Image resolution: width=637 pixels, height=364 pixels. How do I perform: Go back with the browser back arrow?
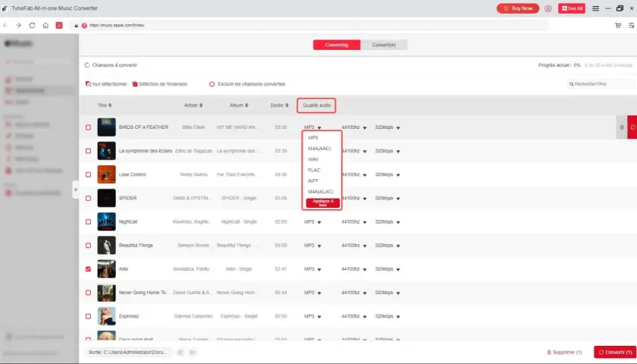pos(5,25)
